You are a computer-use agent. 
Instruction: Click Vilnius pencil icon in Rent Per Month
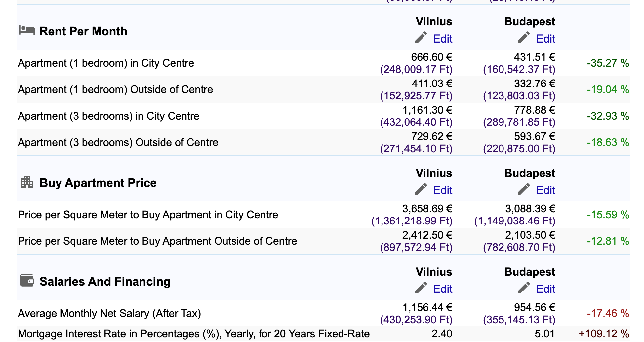coord(421,38)
